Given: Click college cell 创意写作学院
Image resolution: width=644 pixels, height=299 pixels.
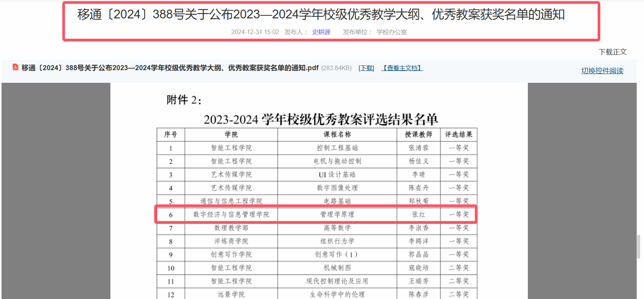Looking at the screenshot, I should point(231,255).
